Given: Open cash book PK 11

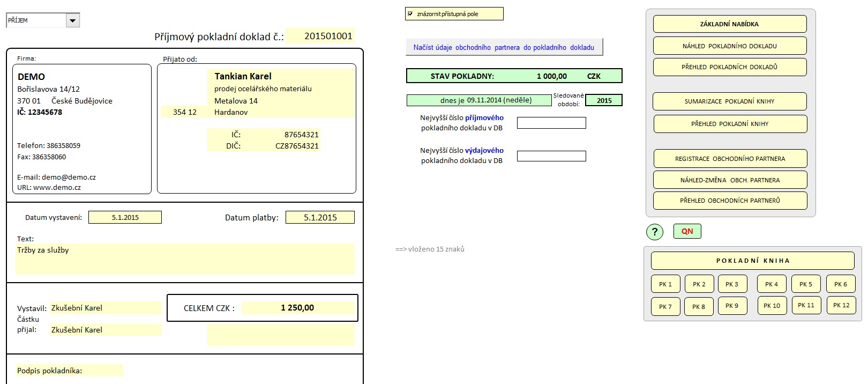Looking at the screenshot, I should (x=806, y=305).
